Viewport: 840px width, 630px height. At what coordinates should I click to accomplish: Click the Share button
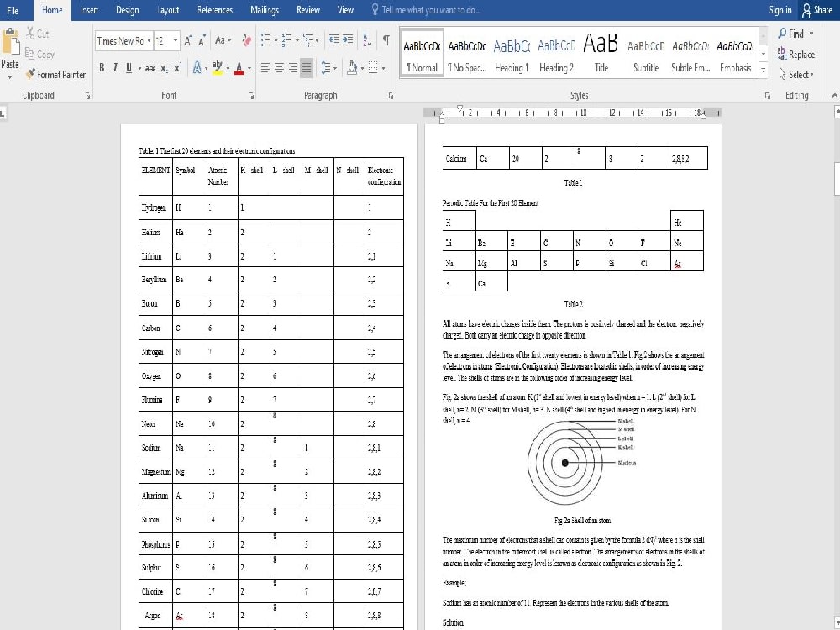point(817,10)
